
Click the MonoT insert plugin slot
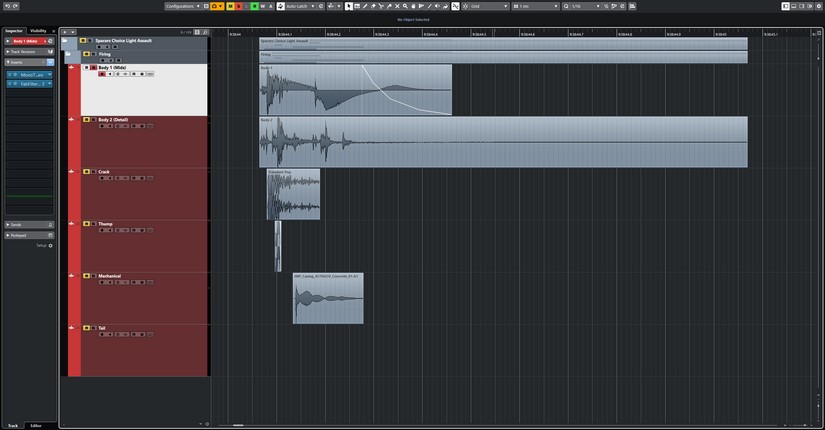tap(31, 75)
